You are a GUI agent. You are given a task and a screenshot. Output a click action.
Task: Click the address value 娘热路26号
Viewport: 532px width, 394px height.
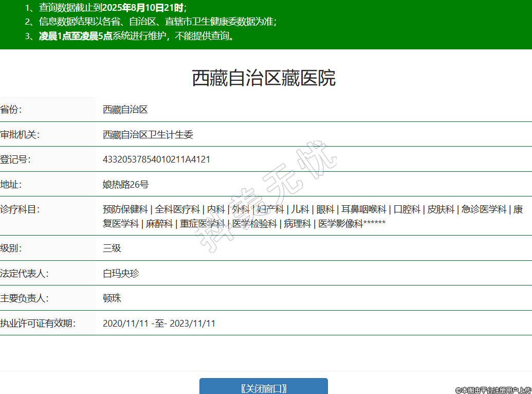[126, 185]
